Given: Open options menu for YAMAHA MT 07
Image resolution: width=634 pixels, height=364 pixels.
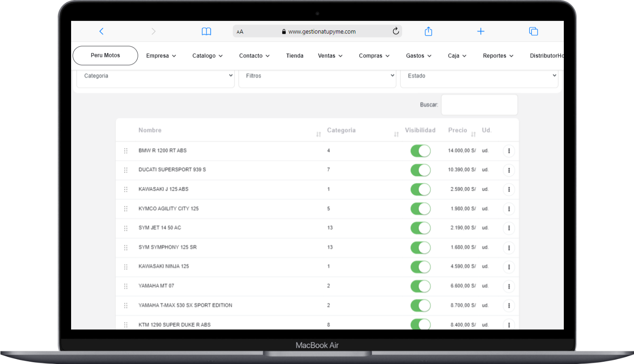Looking at the screenshot, I should click(509, 286).
